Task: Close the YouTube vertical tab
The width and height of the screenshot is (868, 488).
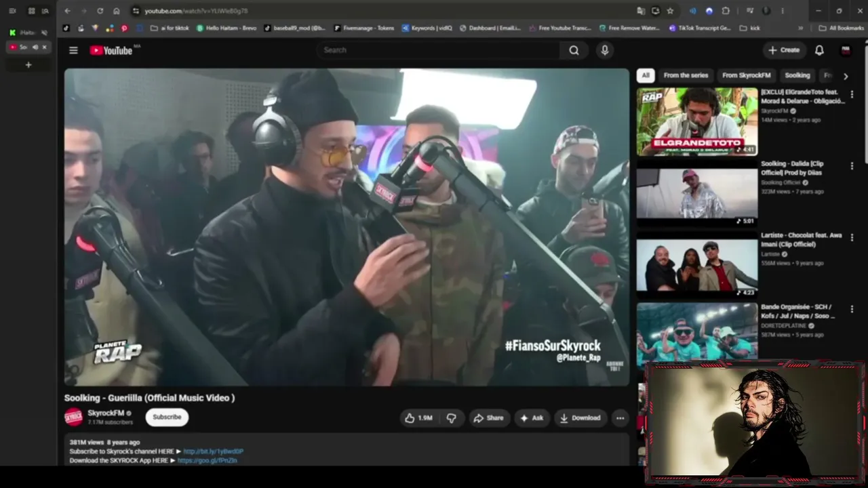Action: click(45, 47)
